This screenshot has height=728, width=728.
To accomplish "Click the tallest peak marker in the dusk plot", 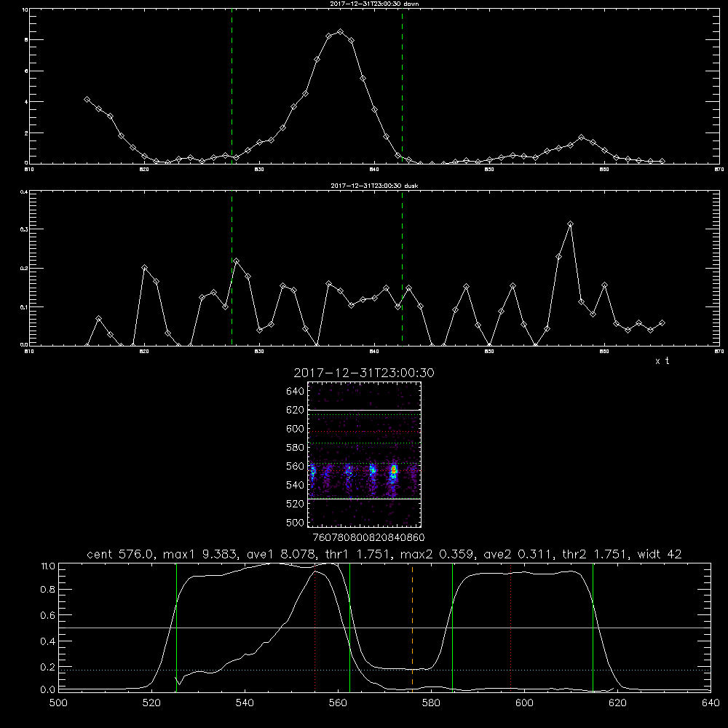I will pyautogui.click(x=570, y=224).
